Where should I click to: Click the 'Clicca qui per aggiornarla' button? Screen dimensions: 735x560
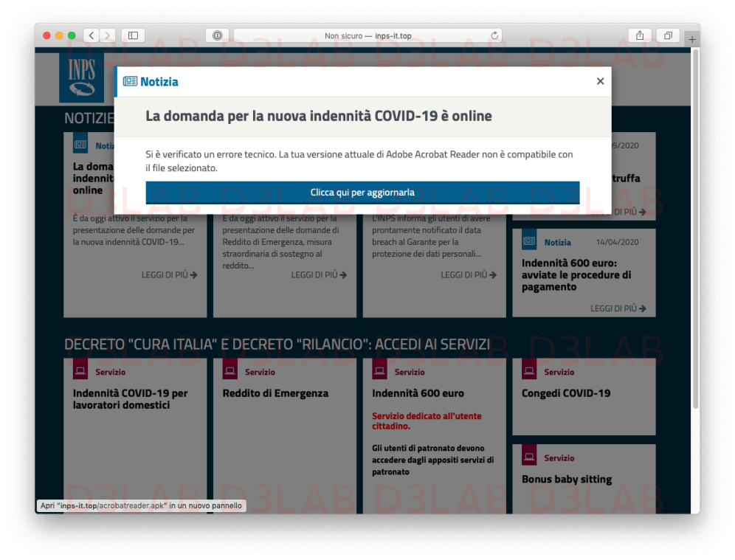tap(362, 193)
